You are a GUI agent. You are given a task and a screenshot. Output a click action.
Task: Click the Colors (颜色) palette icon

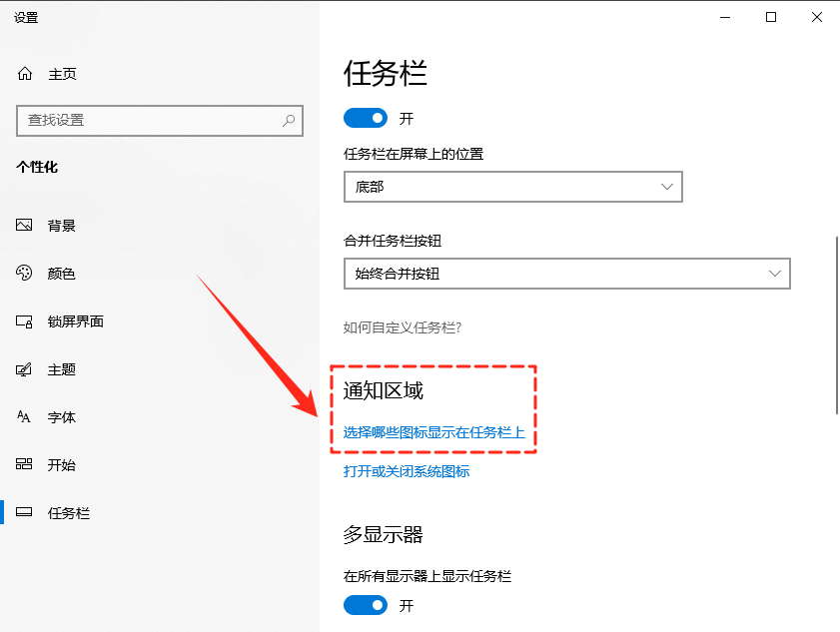[25, 274]
